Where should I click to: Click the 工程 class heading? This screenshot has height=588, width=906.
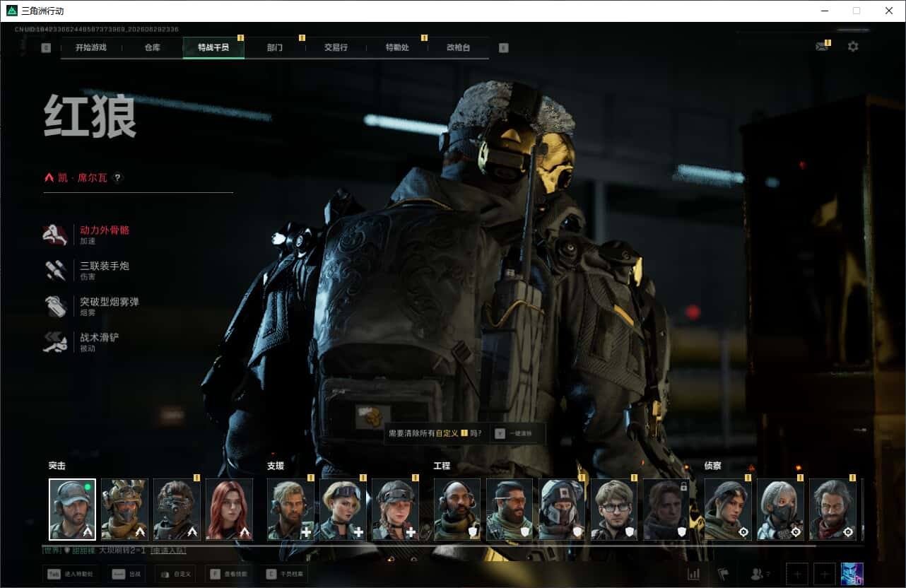tap(442, 466)
